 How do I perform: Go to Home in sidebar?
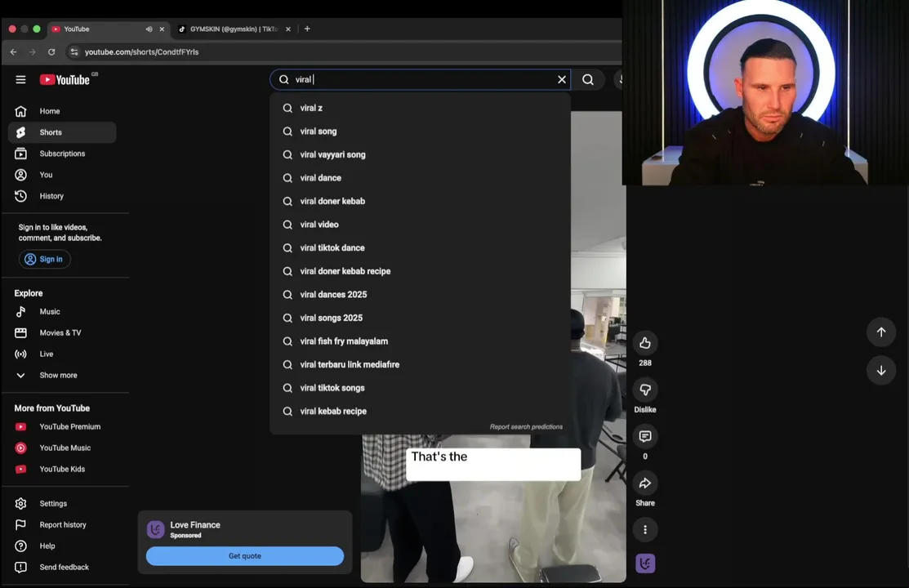coord(62,111)
